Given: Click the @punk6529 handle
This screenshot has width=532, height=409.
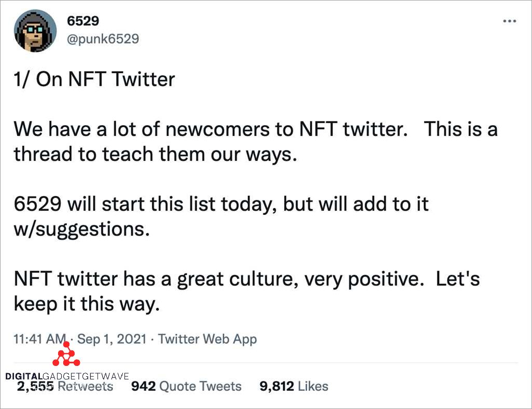Looking at the screenshot, I should 103,39.
